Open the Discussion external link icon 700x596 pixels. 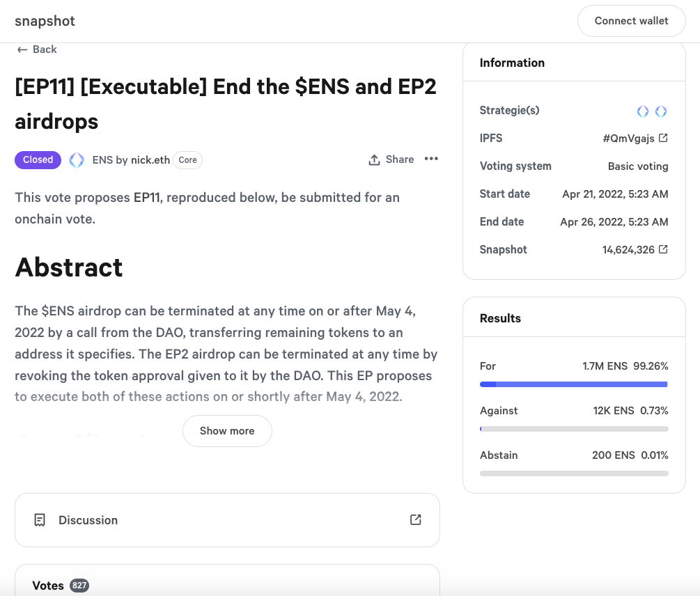pos(416,519)
